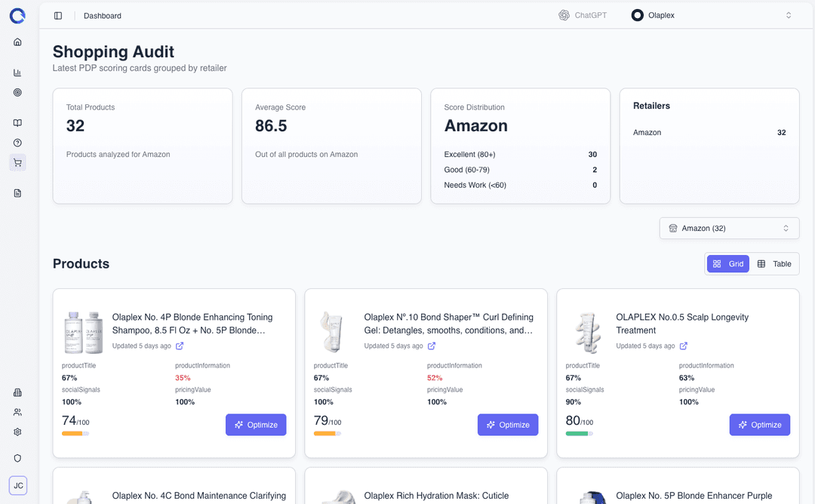Click score progress bar of Nº.10 Bond Shaper
815x504 pixels.
[x=327, y=434]
